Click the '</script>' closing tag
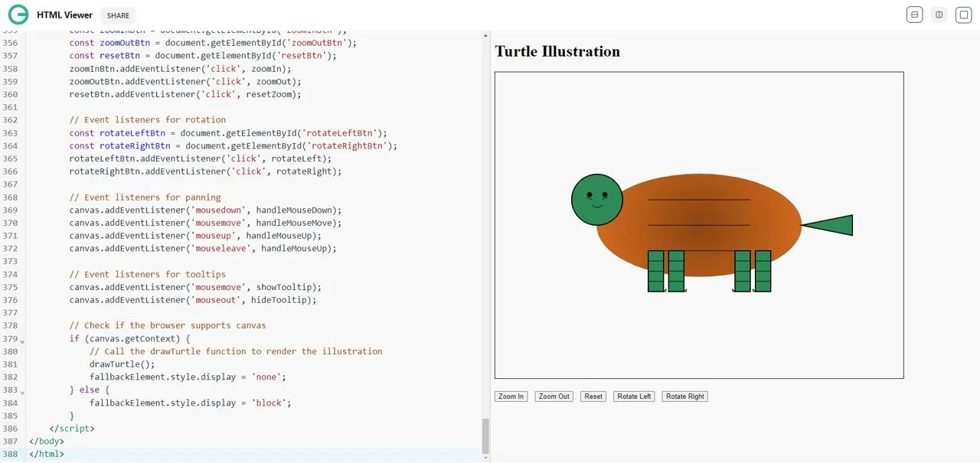 [72, 429]
